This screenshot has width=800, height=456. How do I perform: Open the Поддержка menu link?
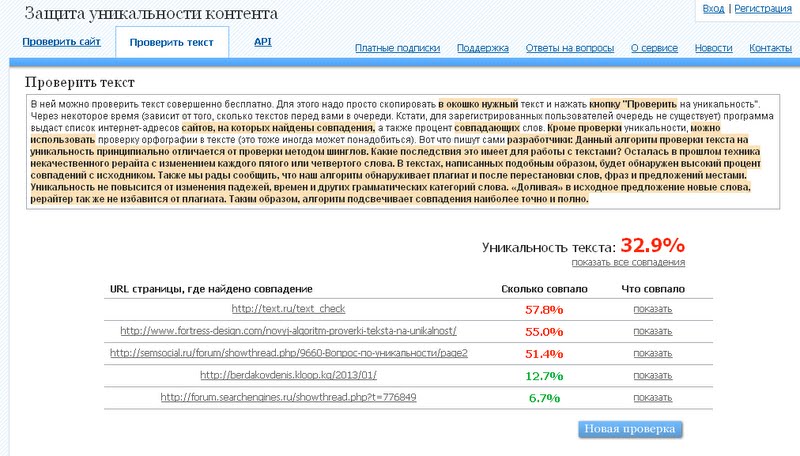pos(483,48)
